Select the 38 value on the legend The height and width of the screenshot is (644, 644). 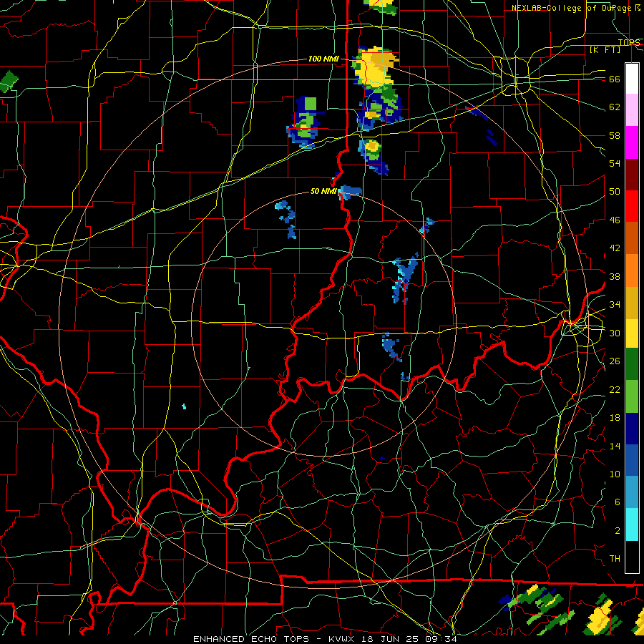[615, 276]
